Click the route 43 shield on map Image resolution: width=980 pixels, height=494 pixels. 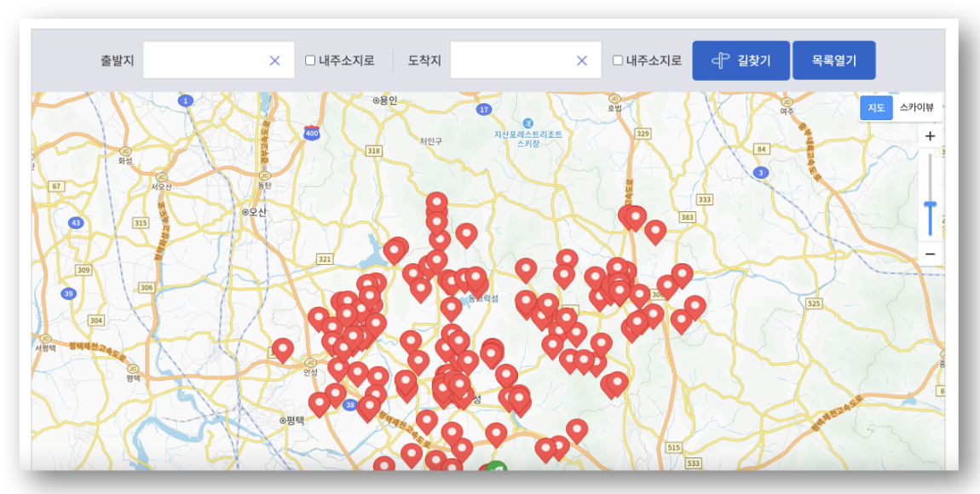76,223
